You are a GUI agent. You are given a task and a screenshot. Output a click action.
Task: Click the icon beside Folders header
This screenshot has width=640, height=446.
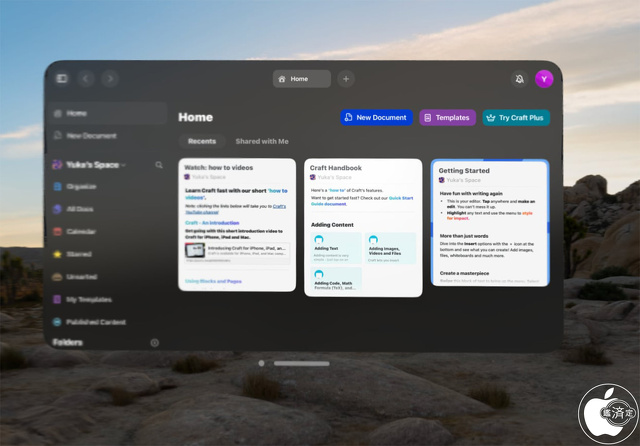coord(155,343)
